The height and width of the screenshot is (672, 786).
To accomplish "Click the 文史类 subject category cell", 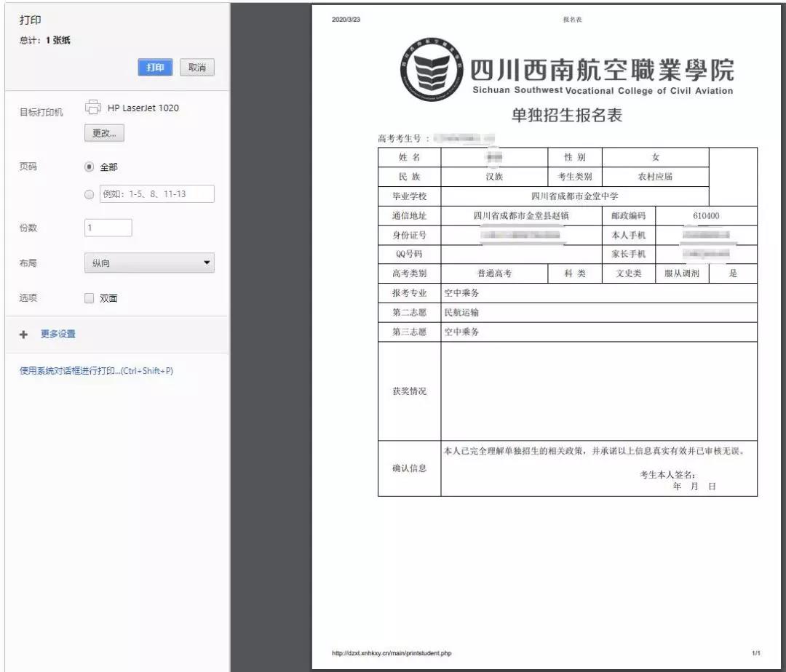I will click(x=629, y=273).
